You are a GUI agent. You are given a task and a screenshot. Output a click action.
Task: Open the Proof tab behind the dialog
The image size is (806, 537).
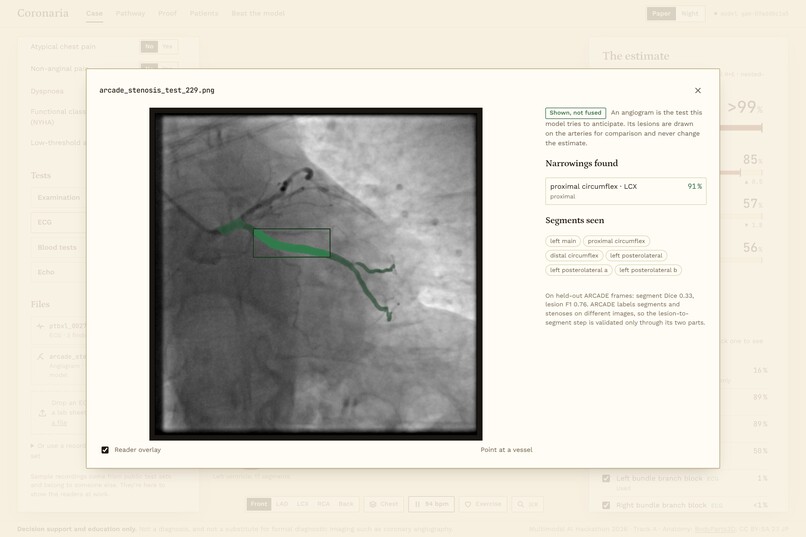pyautogui.click(x=167, y=13)
